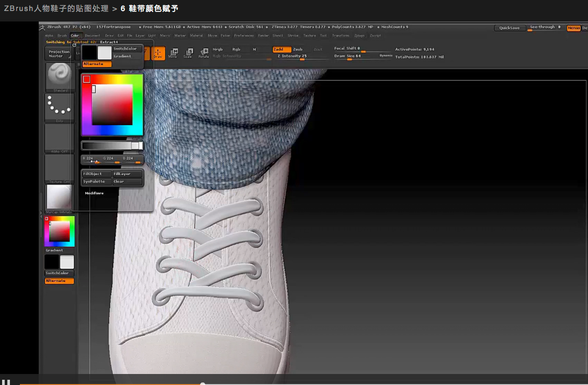Open the Tool menu
The image size is (588, 385).
coord(323,36)
